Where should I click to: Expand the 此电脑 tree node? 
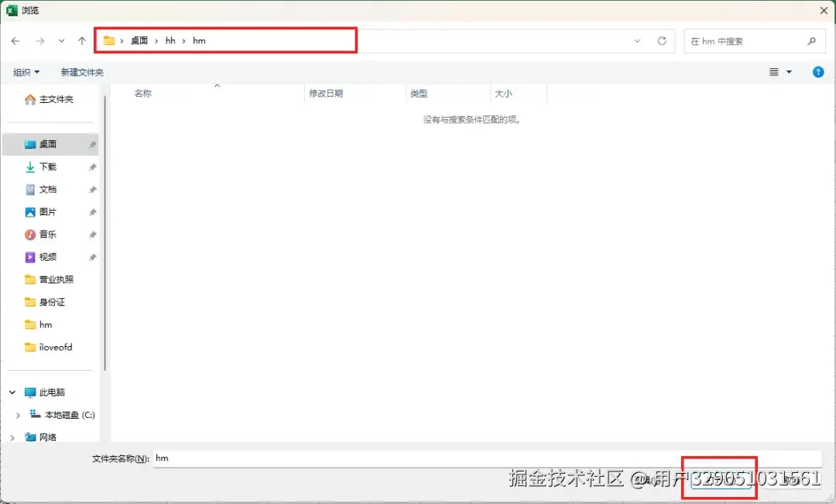12,392
